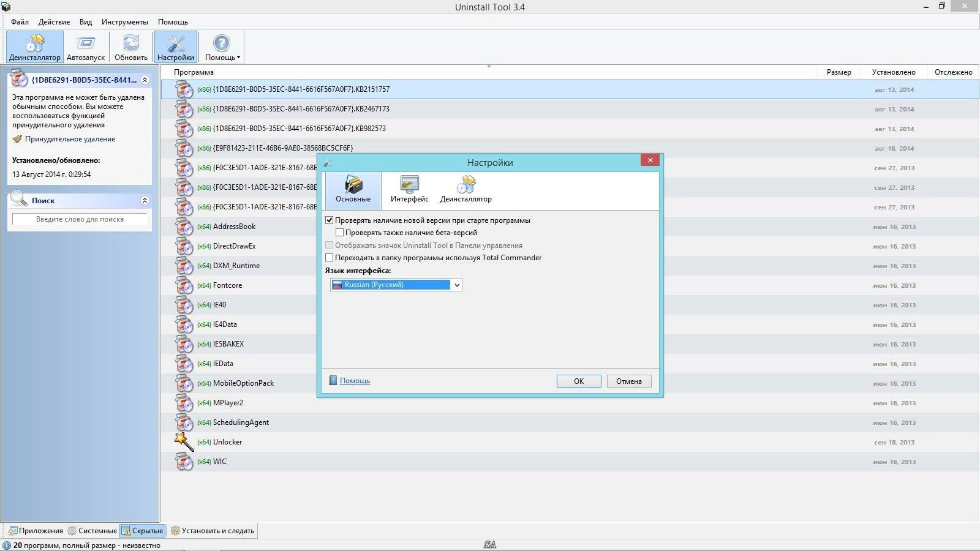The height and width of the screenshot is (551, 980).
Task: Sort by Размер column header
Action: coord(839,72)
